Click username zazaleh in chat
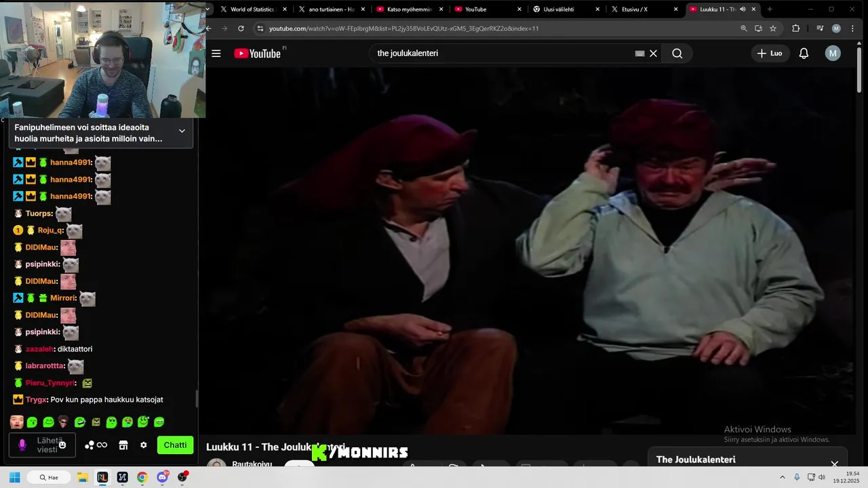Viewport: 868px width, 488px height. [x=39, y=349]
